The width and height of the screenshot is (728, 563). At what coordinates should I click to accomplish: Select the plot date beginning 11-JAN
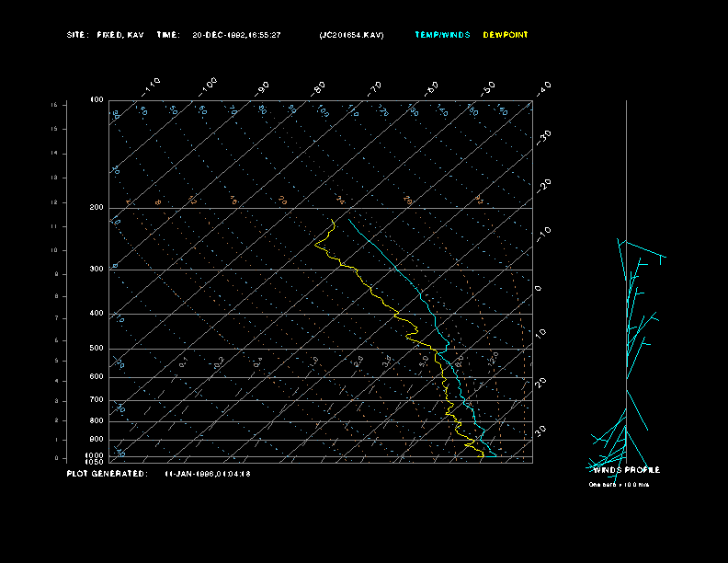pyautogui.click(x=208, y=474)
